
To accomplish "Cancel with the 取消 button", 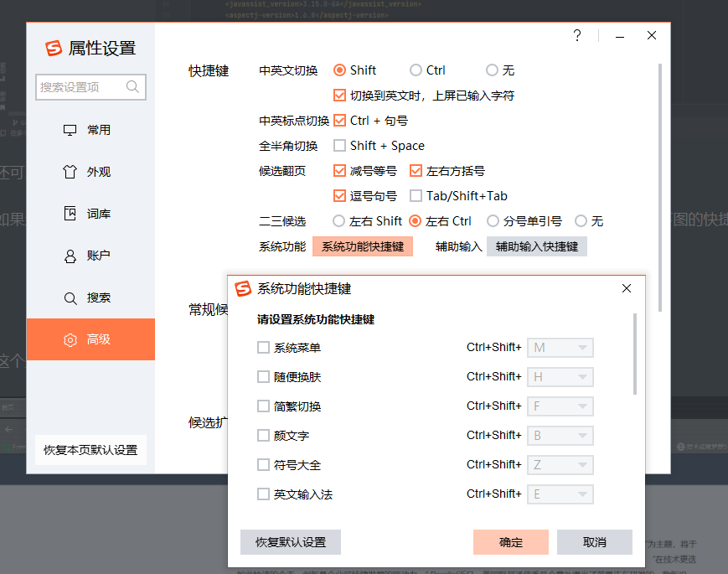I will [594, 542].
